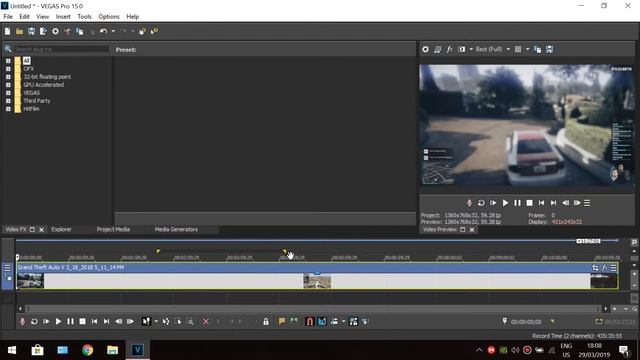
Task: Save the preview snapshot to a file
Action: [x=549, y=49]
